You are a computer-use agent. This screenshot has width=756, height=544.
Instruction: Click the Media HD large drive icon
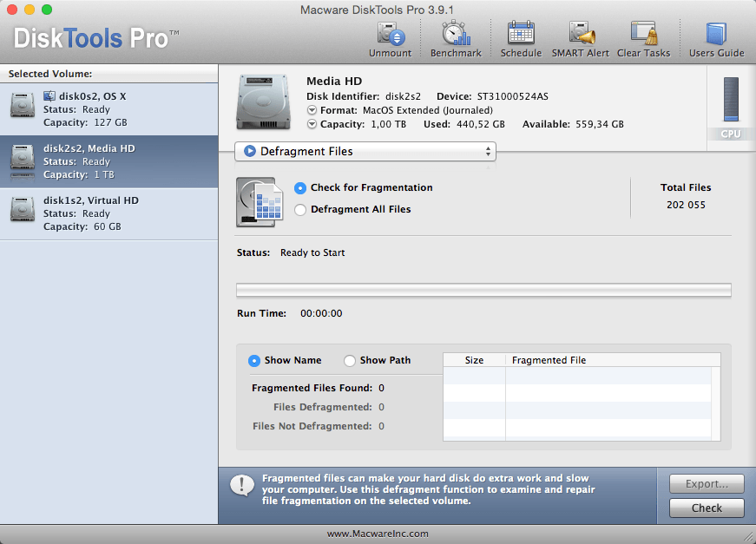(263, 102)
